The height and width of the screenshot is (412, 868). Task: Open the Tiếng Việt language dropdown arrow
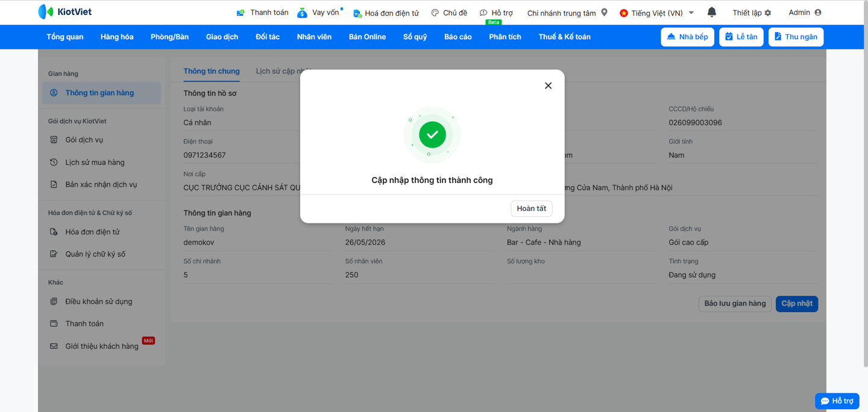(x=691, y=13)
